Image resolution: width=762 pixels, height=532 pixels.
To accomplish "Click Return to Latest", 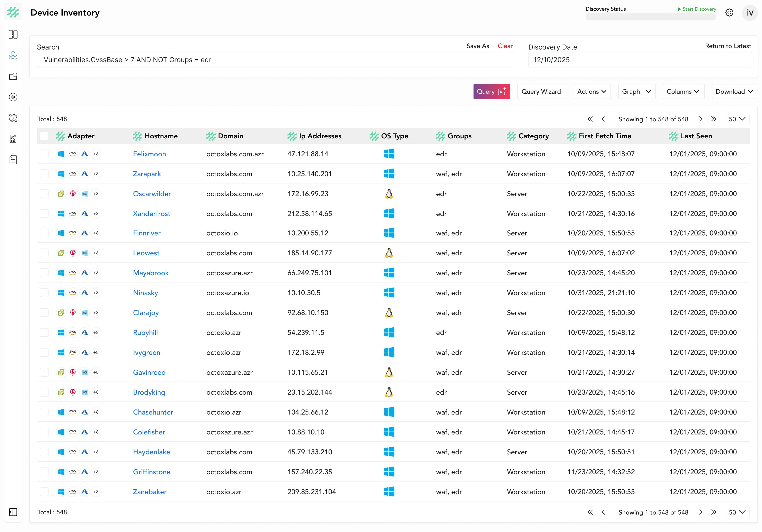I will [728, 46].
